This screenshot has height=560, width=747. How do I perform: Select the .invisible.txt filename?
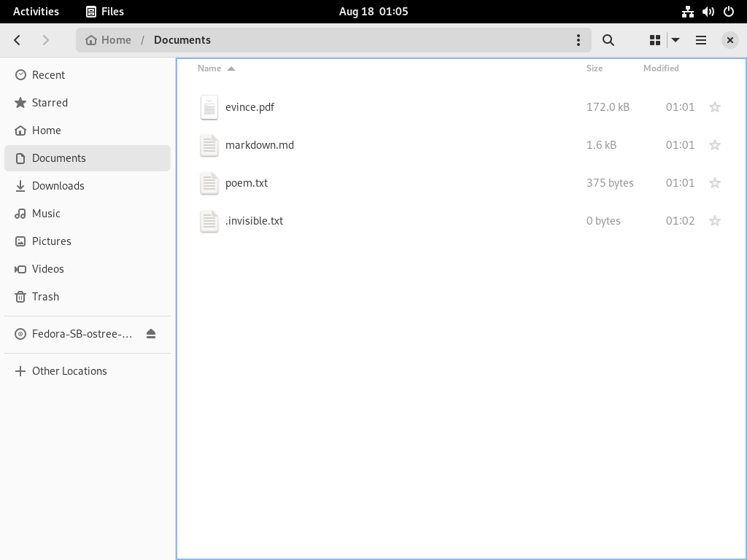254,220
